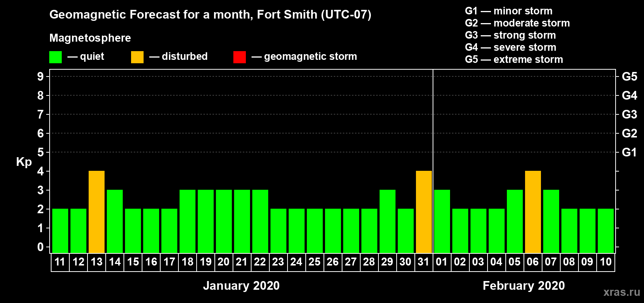This screenshot has height=303, width=644.
Task: Click the 'disturbed' legend label
Action: (184, 56)
